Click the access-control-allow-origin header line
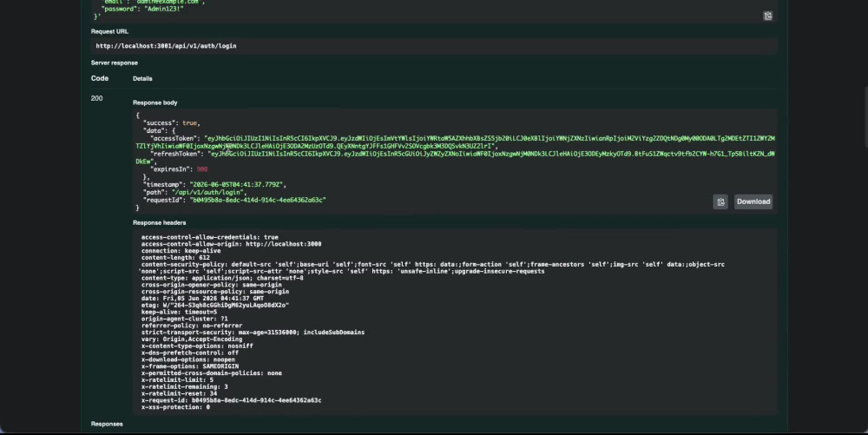Viewport: 868px width, 435px height. click(232, 244)
